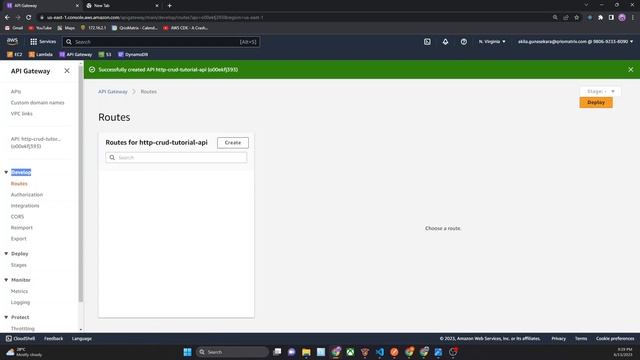Viewport: 640px width, 360px height.
Task: Open the Xbox app from the taskbar
Action: pos(350,352)
